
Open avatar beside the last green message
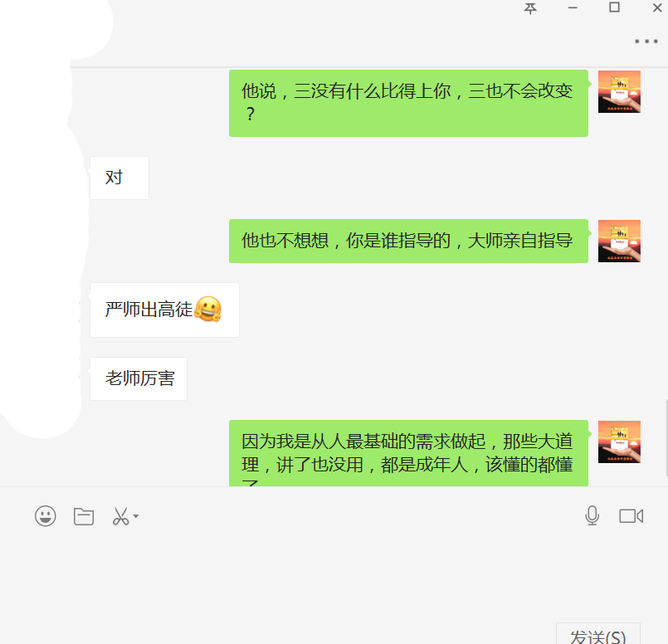pyautogui.click(x=619, y=442)
